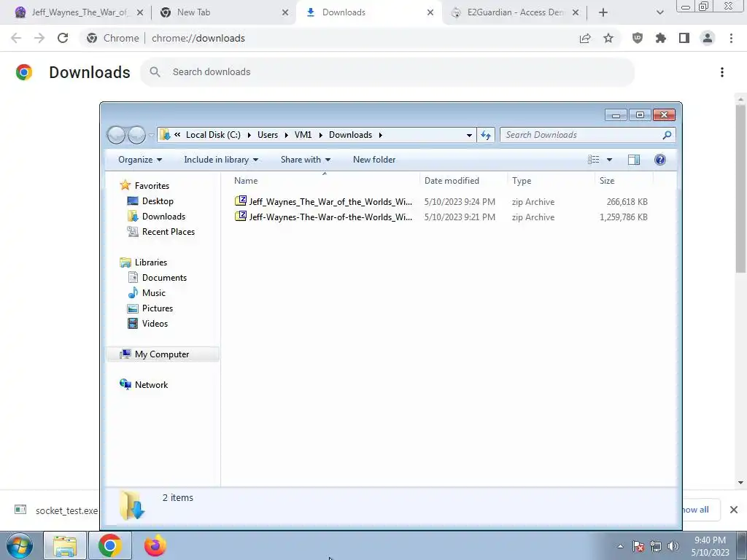Click Users in the breadcrumb path
The width and height of the screenshot is (747, 560).
pos(267,135)
